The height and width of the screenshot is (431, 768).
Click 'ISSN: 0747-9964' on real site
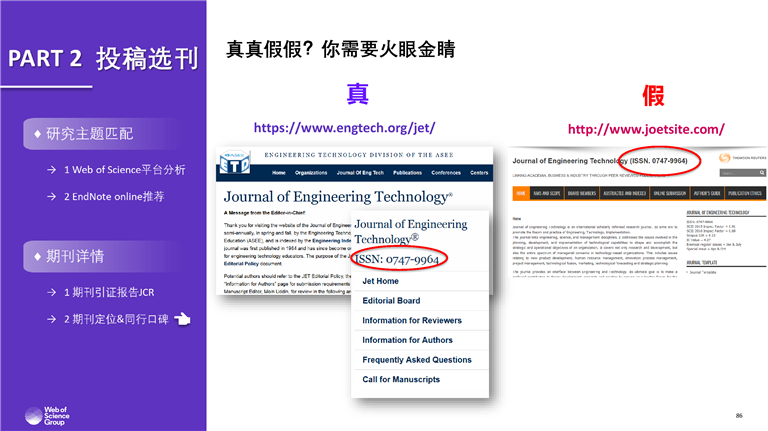point(397,259)
